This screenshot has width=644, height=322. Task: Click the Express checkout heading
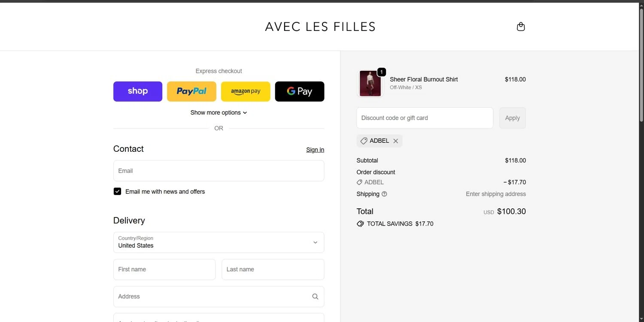219,71
